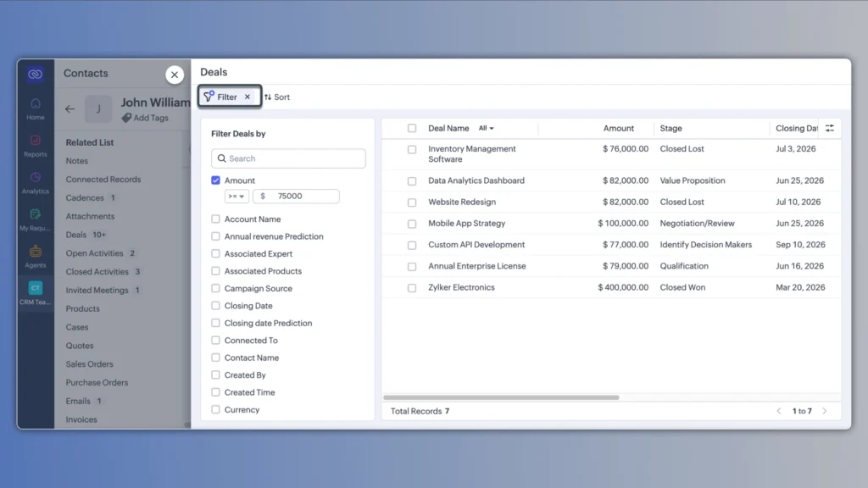Screen dimensions: 868x488
Task: Check the Account Name filter
Action: [216, 219]
